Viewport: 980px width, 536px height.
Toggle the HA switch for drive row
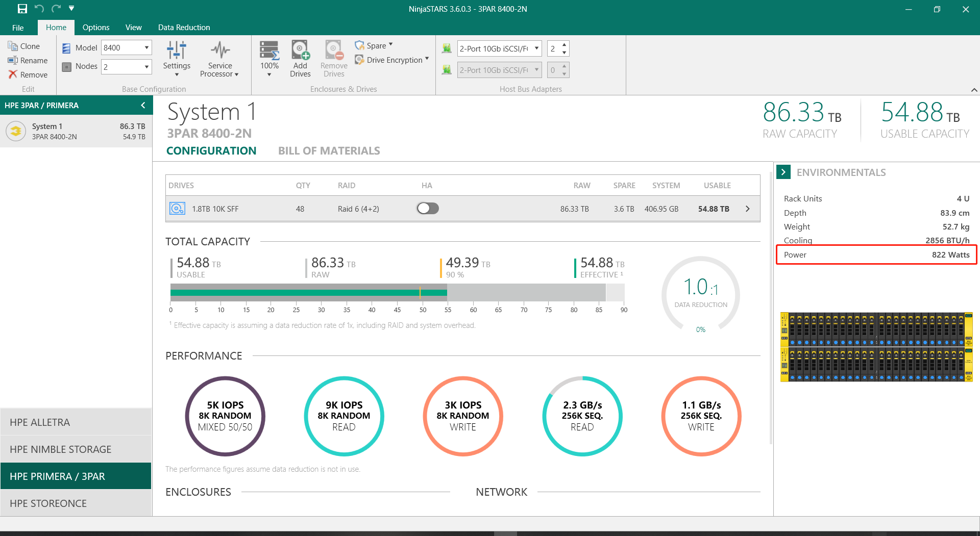point(428,208)
